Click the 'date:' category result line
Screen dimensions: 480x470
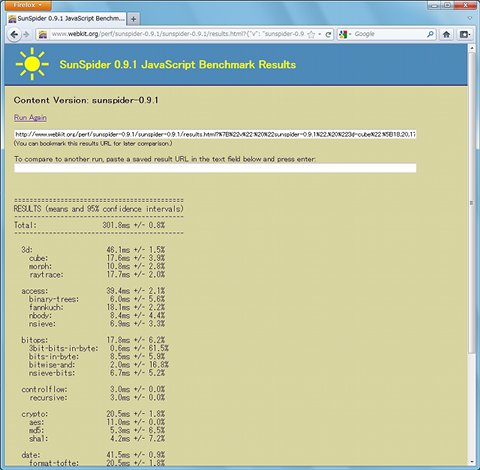[93, 455]
